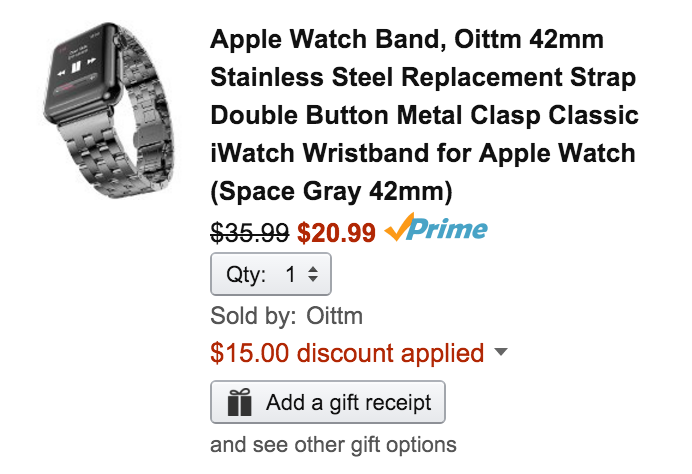The width and height of the screenshot is (692, 474).
Task: Click the red $20.99 sale price
Action: [x=336, y=233]
